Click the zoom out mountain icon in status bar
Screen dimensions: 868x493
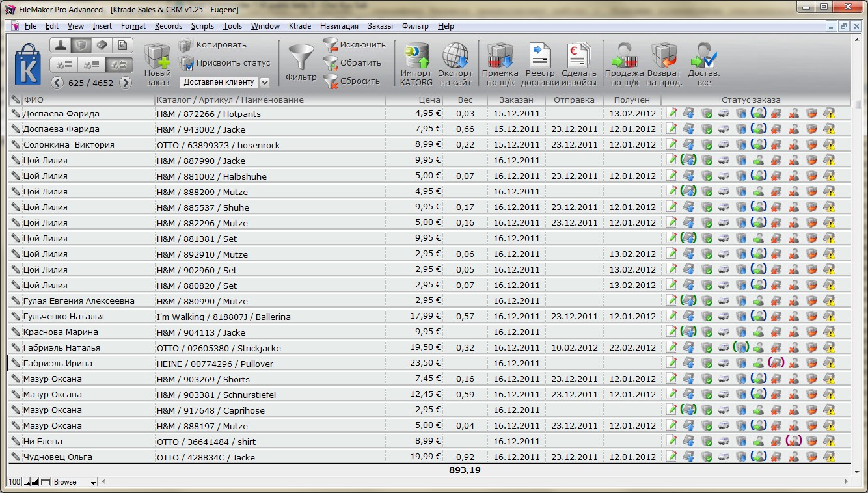tap(27, 482)
